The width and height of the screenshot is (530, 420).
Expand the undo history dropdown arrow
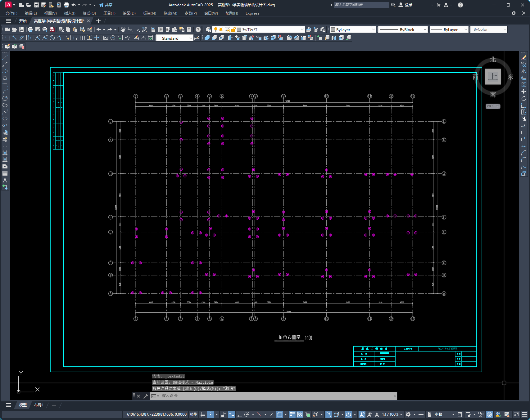(104, 29)
